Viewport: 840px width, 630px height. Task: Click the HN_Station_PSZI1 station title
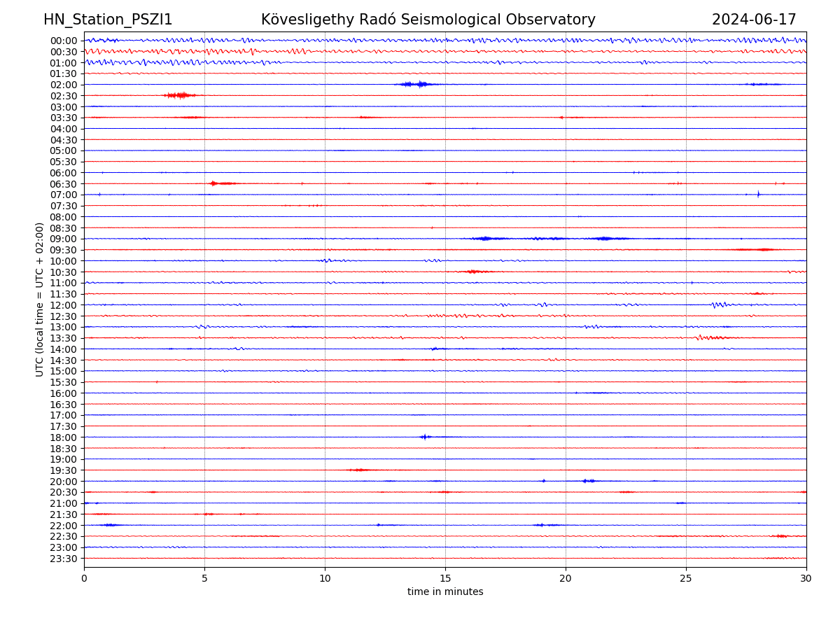108,20
